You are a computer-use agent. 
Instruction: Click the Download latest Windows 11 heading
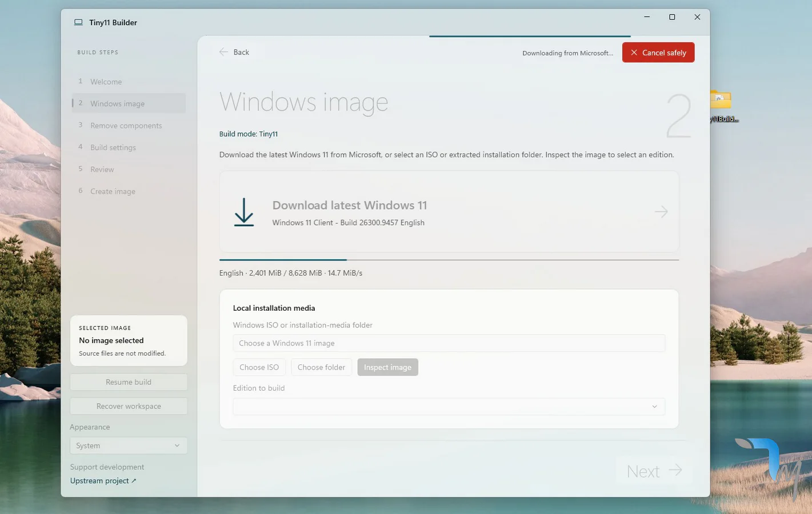point(349,205)
